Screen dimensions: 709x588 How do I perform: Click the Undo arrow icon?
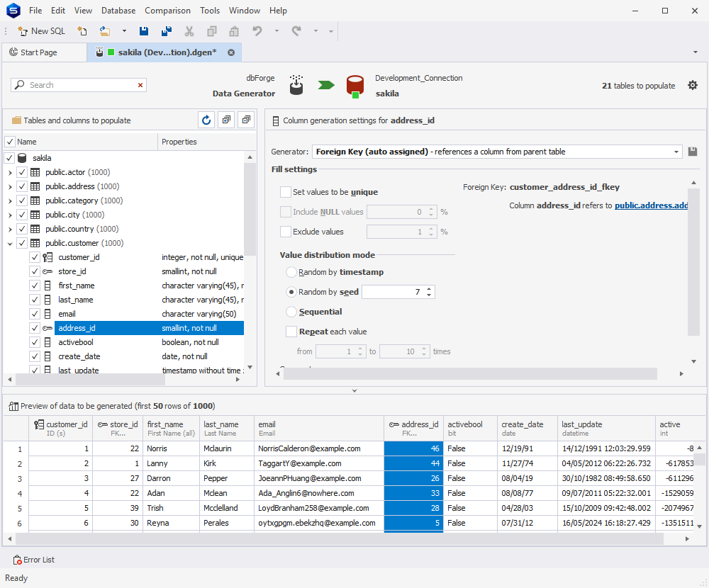[257, 31]
